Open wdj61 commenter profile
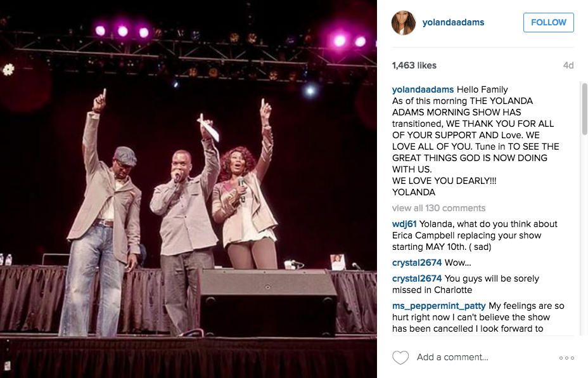The image size is (588, 378). [404, 224]
